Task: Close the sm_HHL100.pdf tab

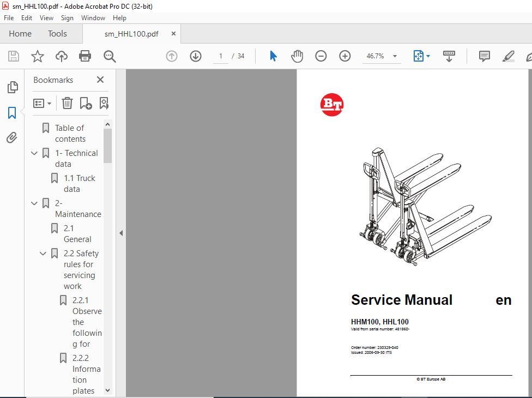Action: coord(173,34)
